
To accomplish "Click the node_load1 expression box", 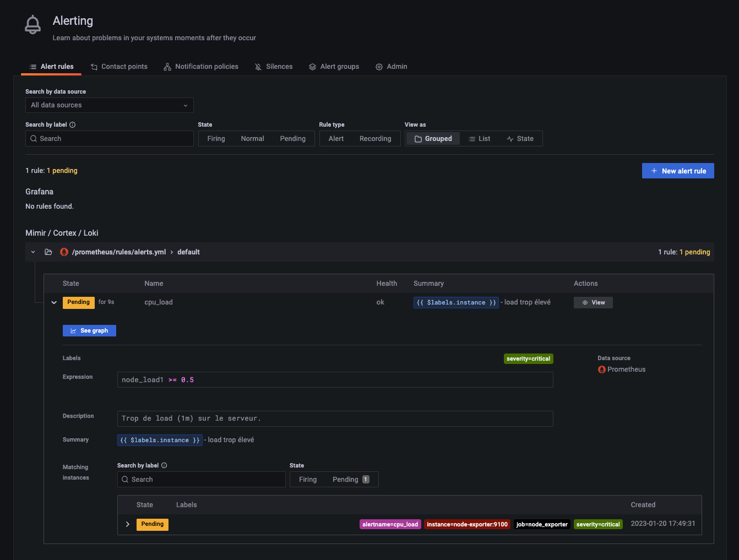I will [x=335, y=380].
